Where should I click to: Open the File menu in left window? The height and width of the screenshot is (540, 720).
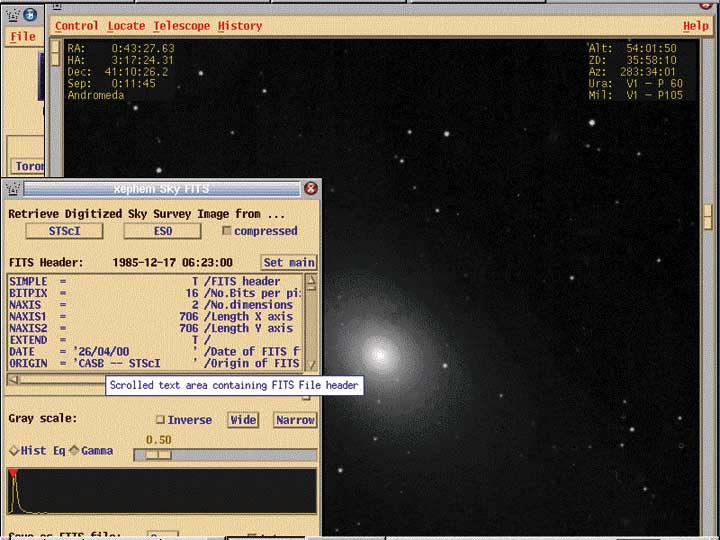pyautogui.click(x=22, y=37)
